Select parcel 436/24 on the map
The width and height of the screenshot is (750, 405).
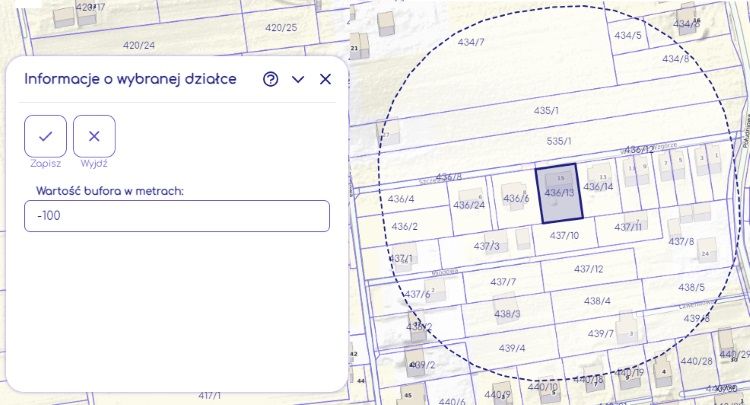[468, 205]
